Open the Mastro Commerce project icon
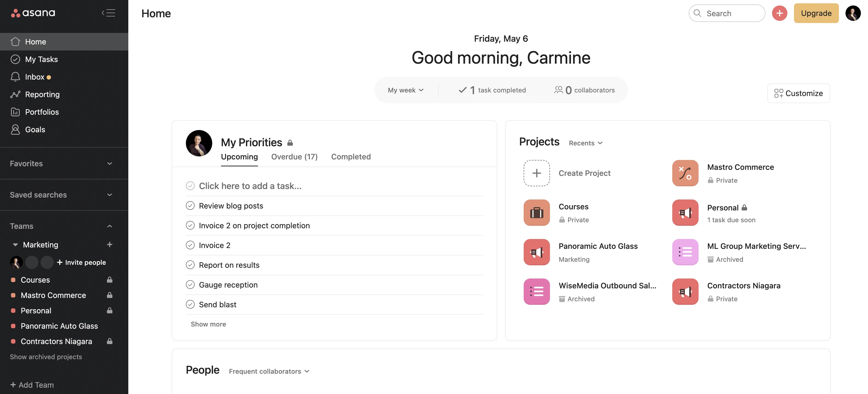 [685, 173]
